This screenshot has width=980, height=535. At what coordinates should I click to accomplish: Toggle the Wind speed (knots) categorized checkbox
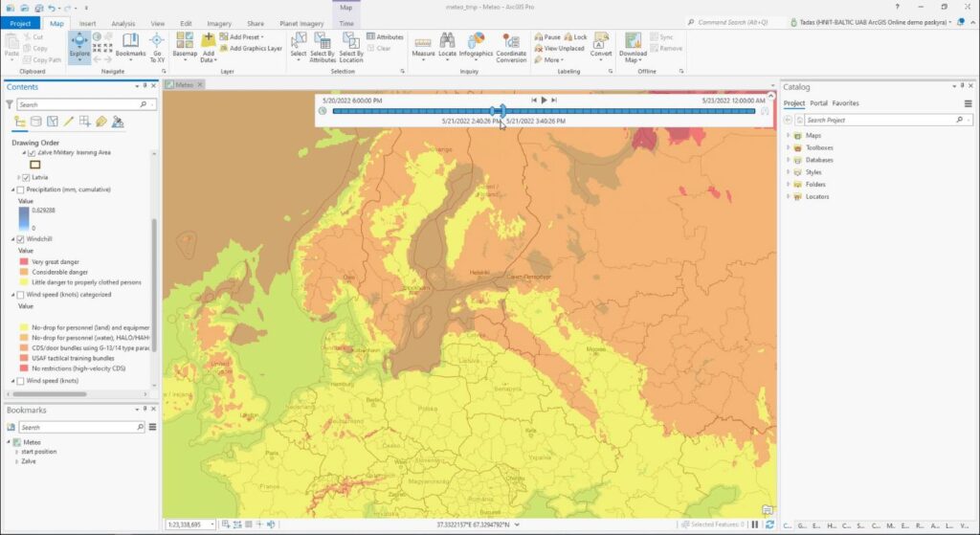21,295
